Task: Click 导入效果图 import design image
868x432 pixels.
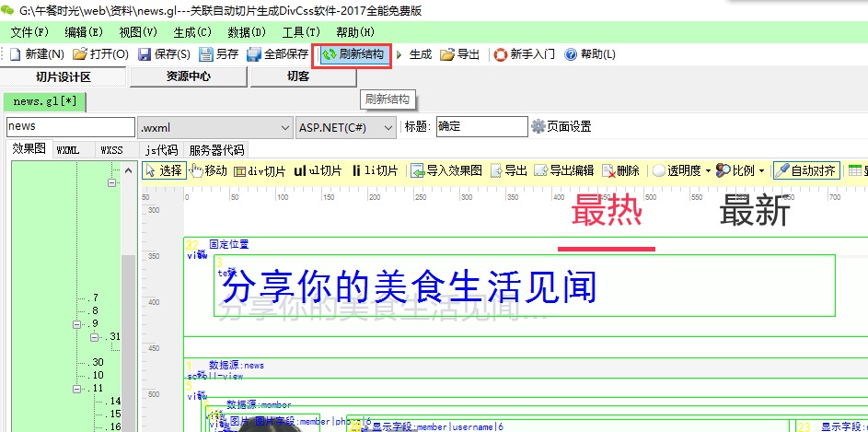Action: coord(446,170)
